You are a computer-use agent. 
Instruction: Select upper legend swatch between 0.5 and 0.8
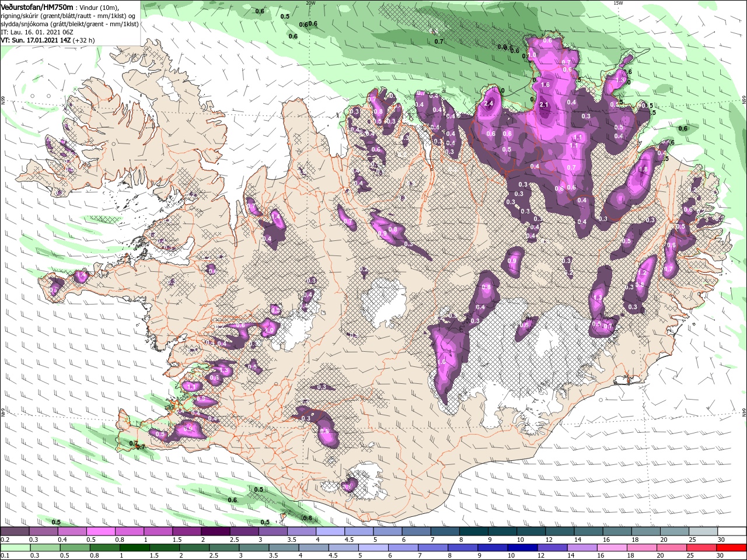coord(100,531)
